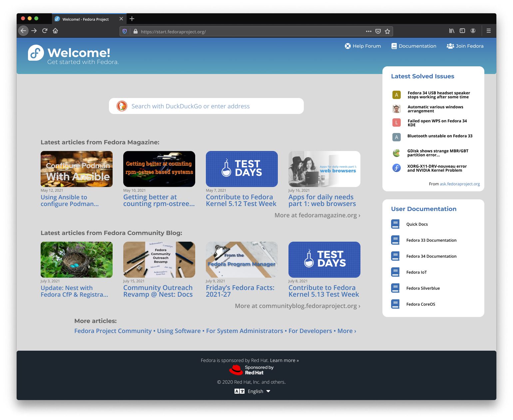513x420 pixels.
Task: Open Kernel 5.13 Test Week article link
Action: point(324,291)
